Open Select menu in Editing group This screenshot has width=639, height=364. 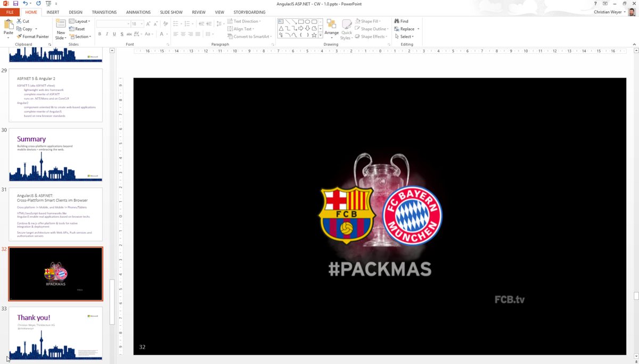[404, 37]
